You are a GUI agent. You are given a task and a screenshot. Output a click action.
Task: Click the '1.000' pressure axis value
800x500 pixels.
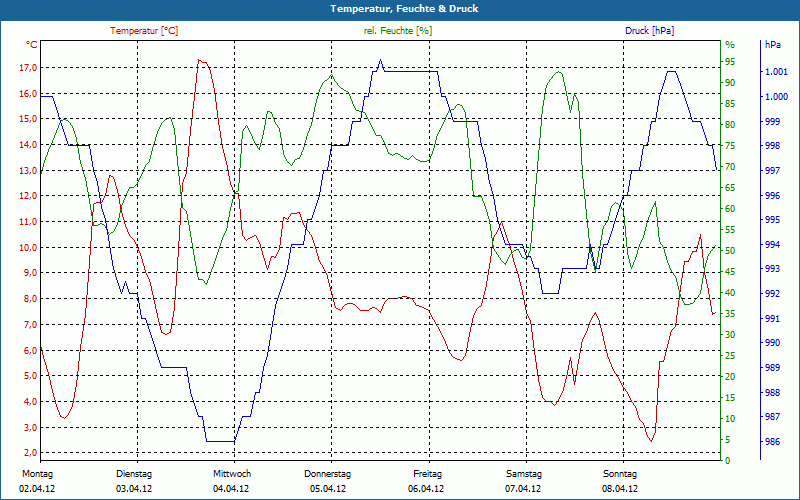[776, 97]
